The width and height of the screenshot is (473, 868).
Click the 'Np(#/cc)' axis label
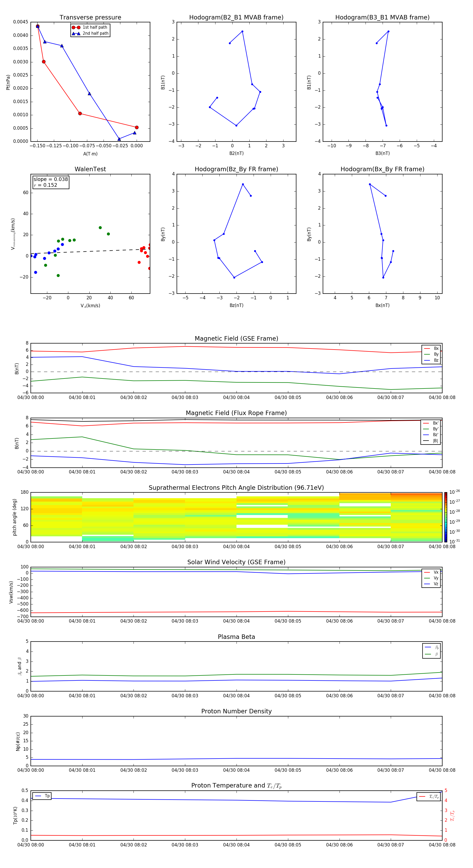pyautogui.click(x=18, y=741)
